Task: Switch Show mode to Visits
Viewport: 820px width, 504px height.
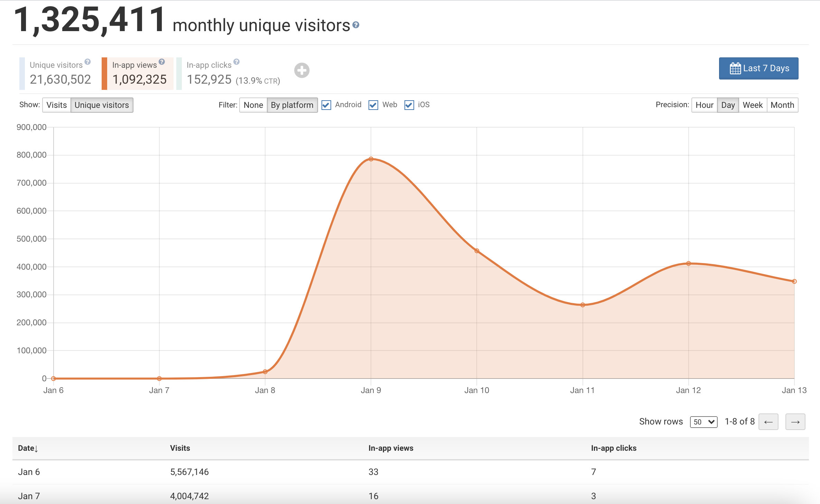Action: [x=57, y=105]
